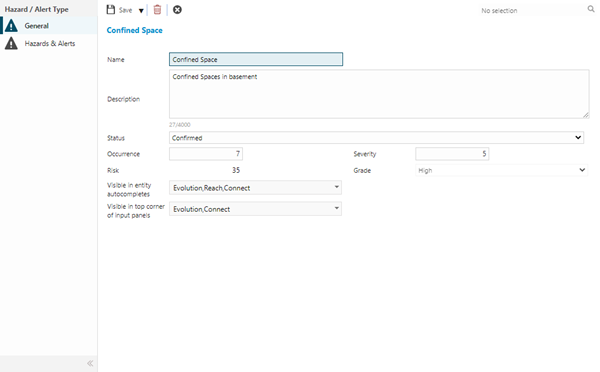
Task: Click the search magnifier icon
Action: (x=591, y=9)
